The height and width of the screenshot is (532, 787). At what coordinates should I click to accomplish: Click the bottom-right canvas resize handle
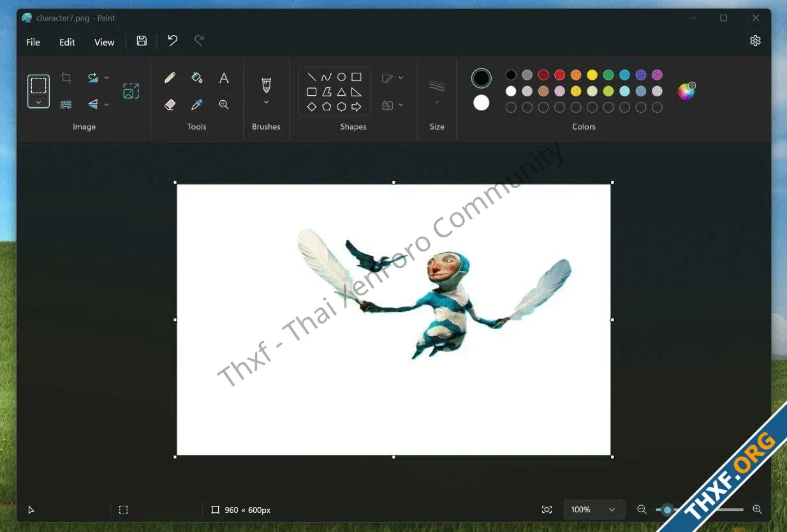(612, 457)
